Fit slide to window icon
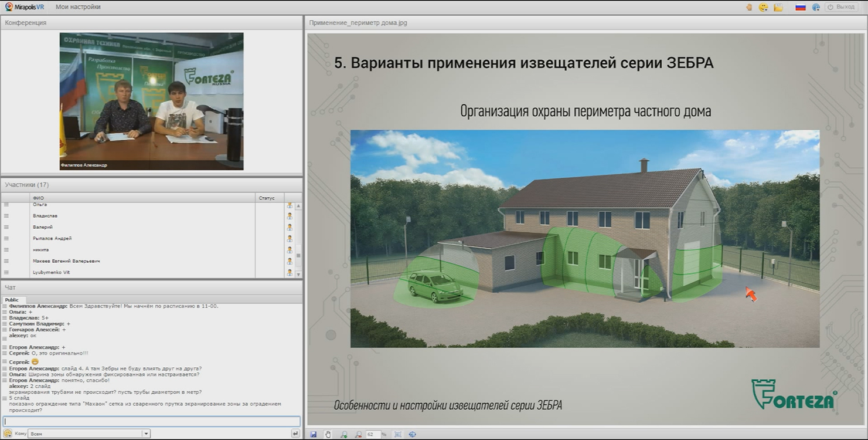868x440 pixels. [x=398, y=434]
